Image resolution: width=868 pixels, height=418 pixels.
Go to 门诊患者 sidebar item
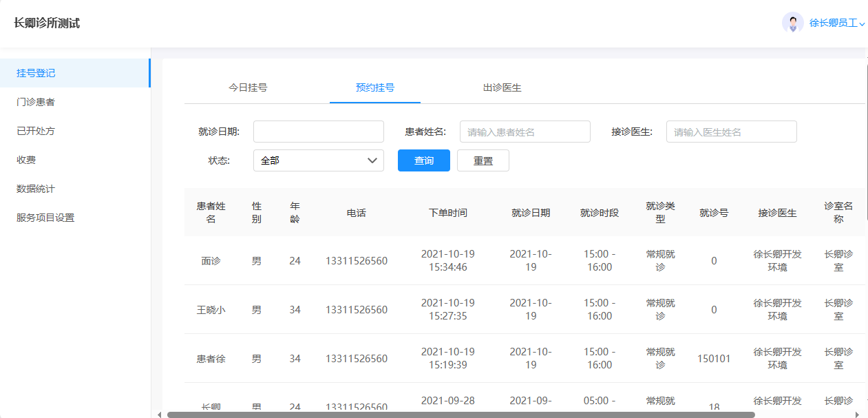(74, 102)
